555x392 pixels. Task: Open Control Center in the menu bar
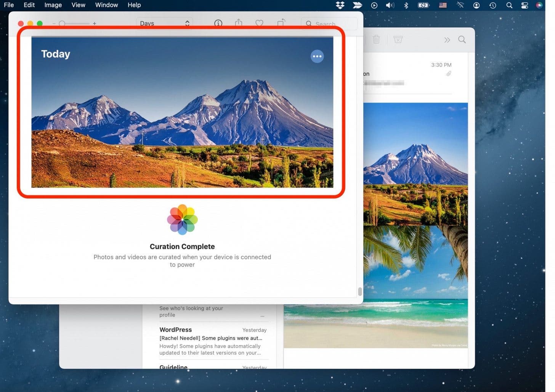click(x=525, y=5)
